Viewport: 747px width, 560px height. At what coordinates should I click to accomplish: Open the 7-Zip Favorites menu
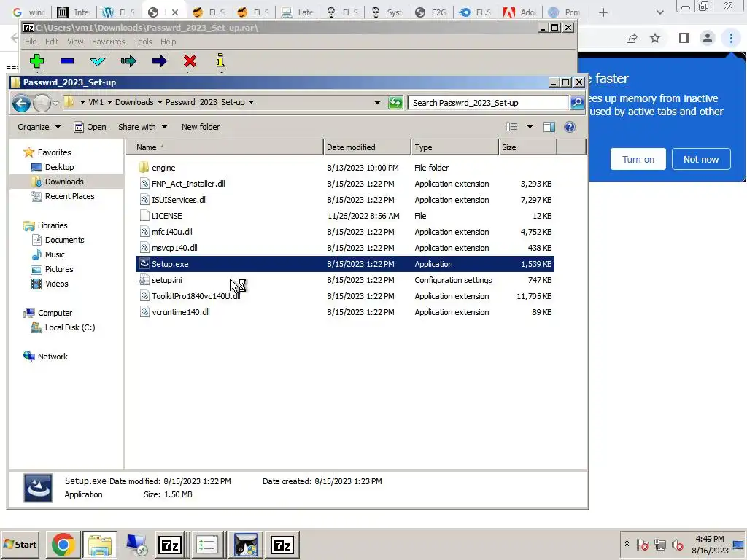[x=108, y=42]
